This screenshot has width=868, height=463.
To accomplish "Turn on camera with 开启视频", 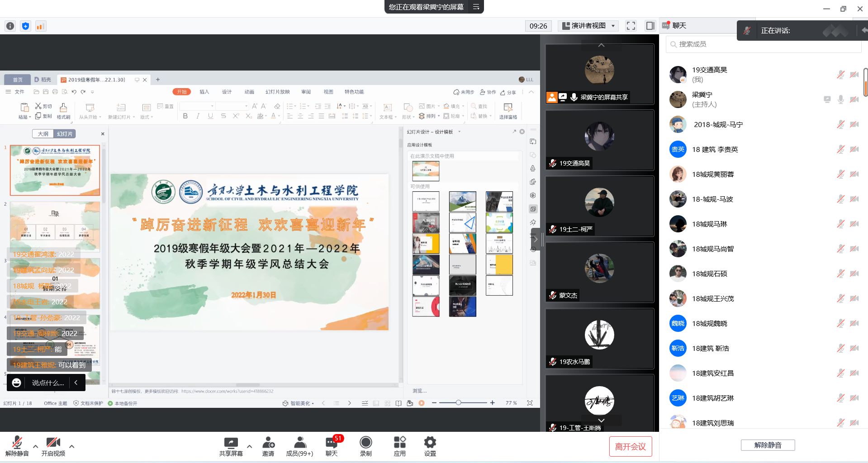I will [x=53, y=443].
